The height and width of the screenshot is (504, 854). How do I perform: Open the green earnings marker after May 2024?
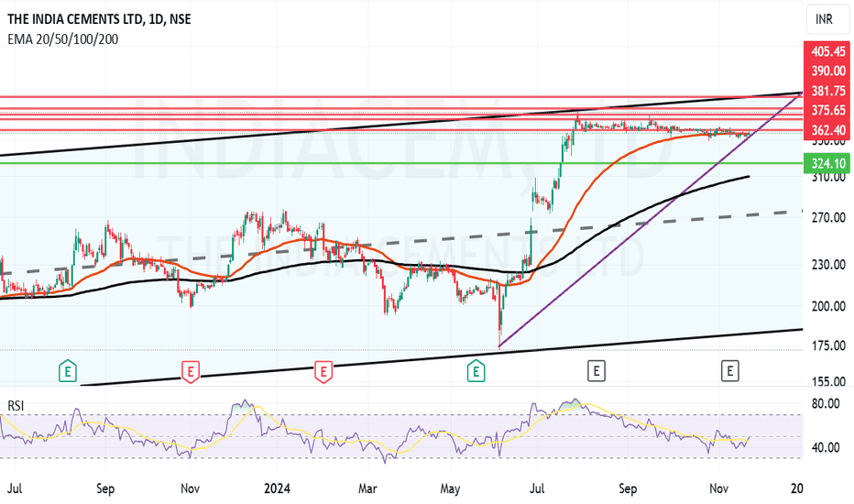coord(476,372)
